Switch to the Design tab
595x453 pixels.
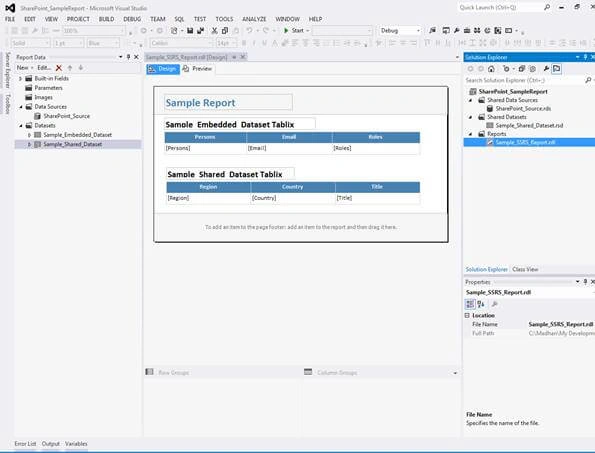tap(163, 69)
